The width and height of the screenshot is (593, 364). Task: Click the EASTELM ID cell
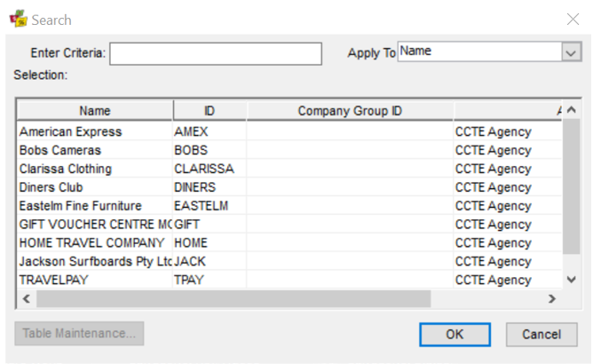[210, 206]
